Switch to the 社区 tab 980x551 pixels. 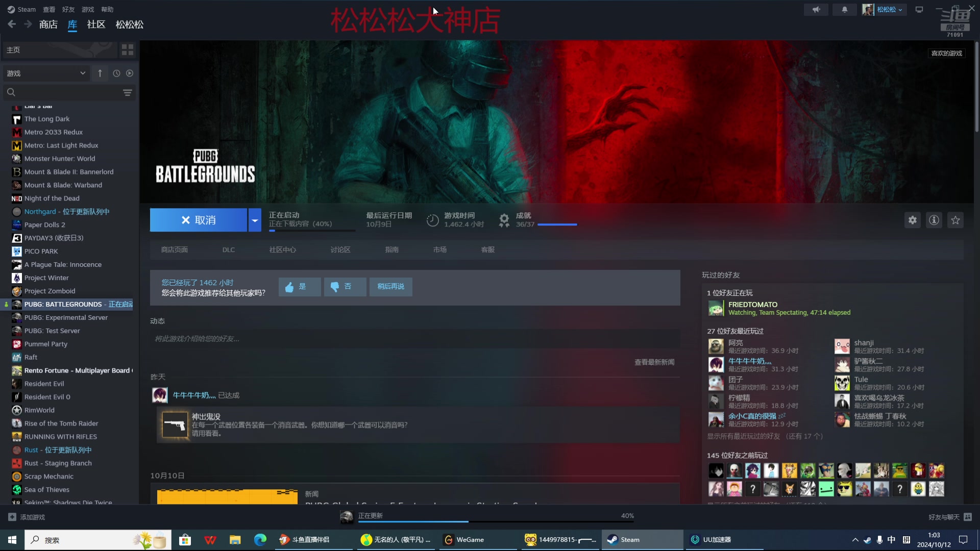pos(96,24)
